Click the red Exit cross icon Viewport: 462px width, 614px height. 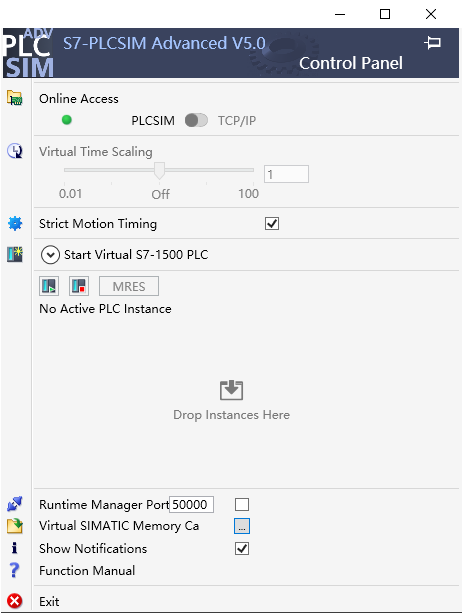pos(15,601)
